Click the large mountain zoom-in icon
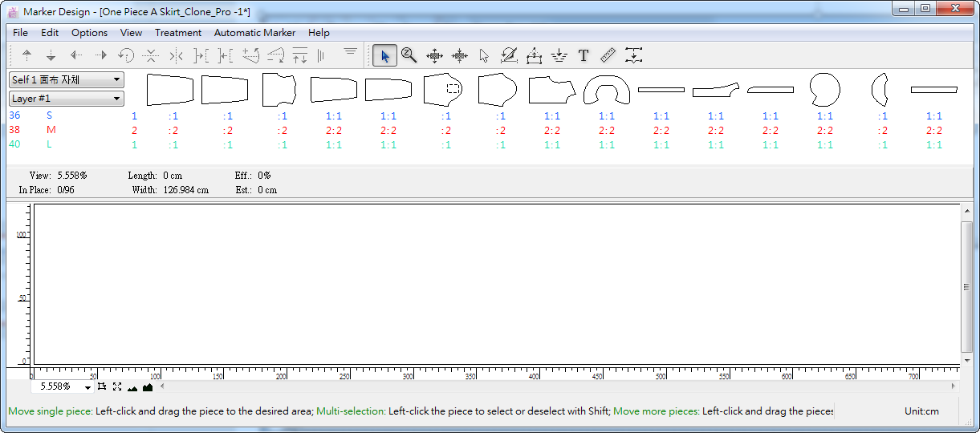This screenshot has height=433, width=980. coord(148,387)
